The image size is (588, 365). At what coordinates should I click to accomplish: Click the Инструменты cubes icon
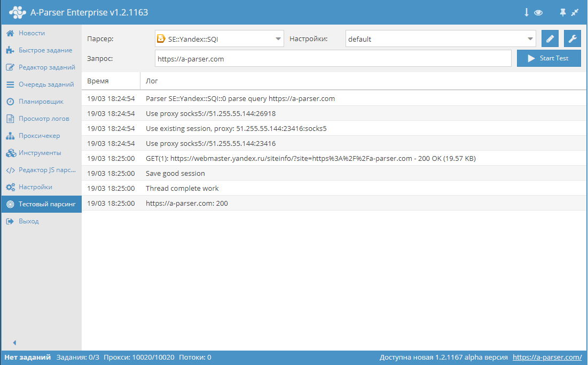pos(10,153)
